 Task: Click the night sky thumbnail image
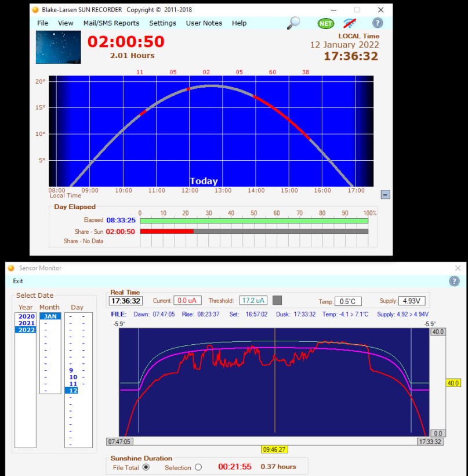coord(58,48)
